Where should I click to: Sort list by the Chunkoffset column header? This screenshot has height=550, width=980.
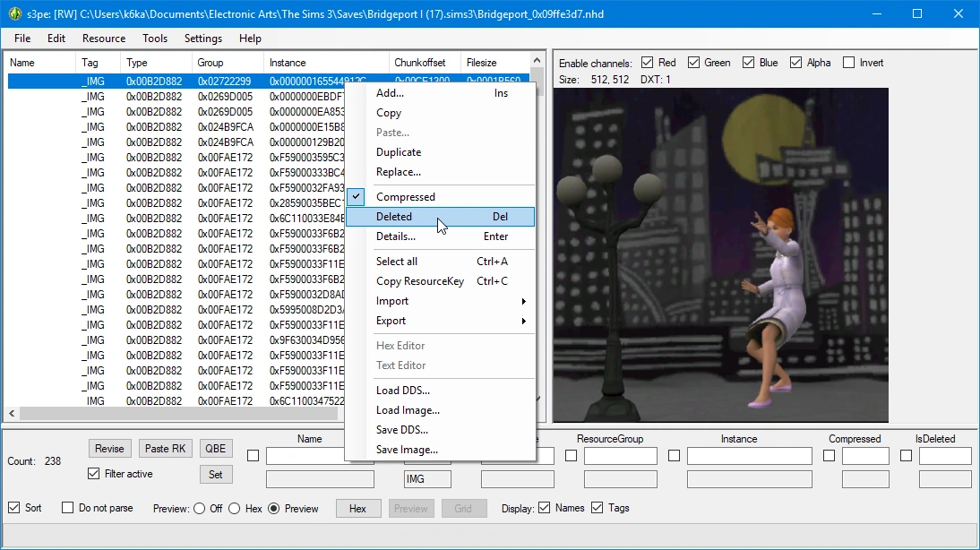425,63
